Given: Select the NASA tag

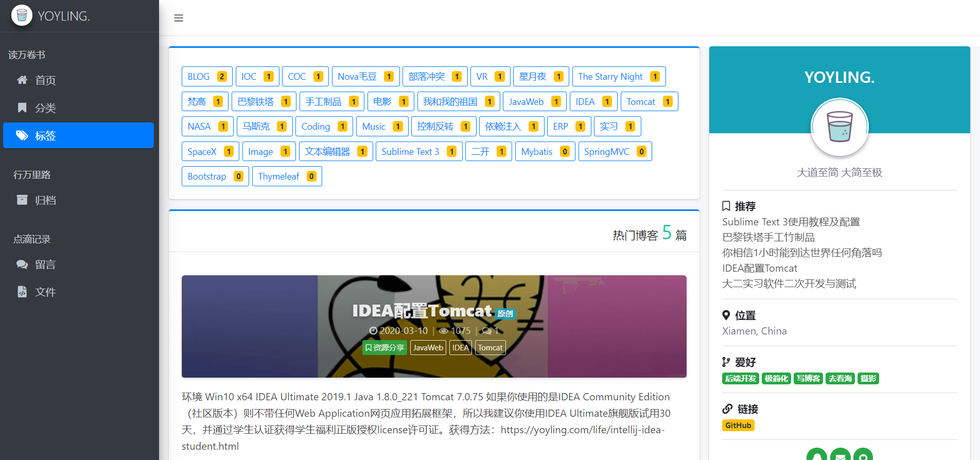Looking at the screenshot, I should [208, 127].
